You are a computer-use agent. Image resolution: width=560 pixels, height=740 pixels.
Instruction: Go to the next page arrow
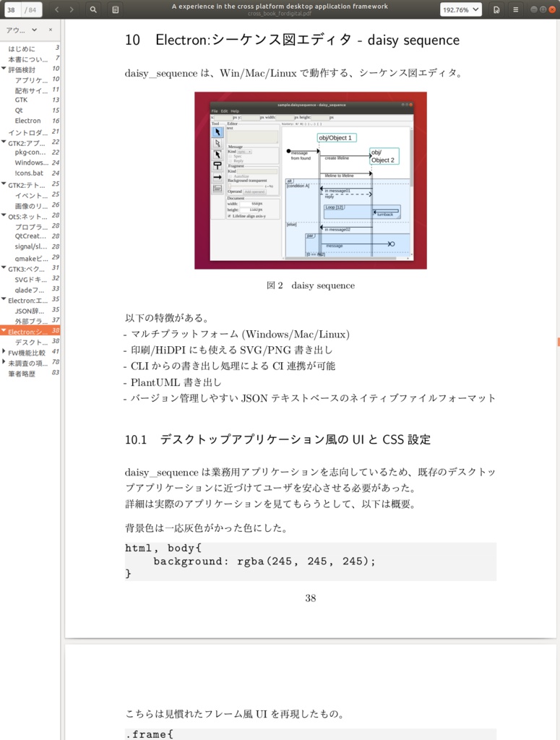(72, 9)
